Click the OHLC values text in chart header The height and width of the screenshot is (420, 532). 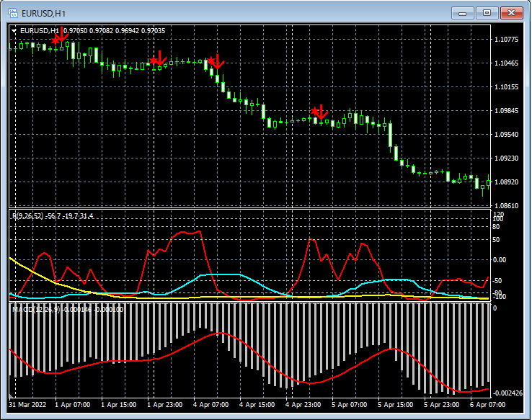pos(113,31)
